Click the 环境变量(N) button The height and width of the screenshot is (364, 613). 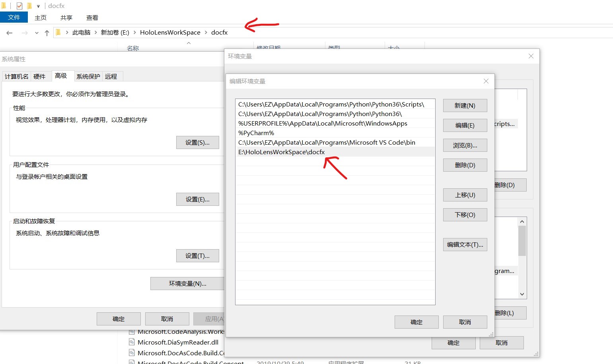[187, 283]
